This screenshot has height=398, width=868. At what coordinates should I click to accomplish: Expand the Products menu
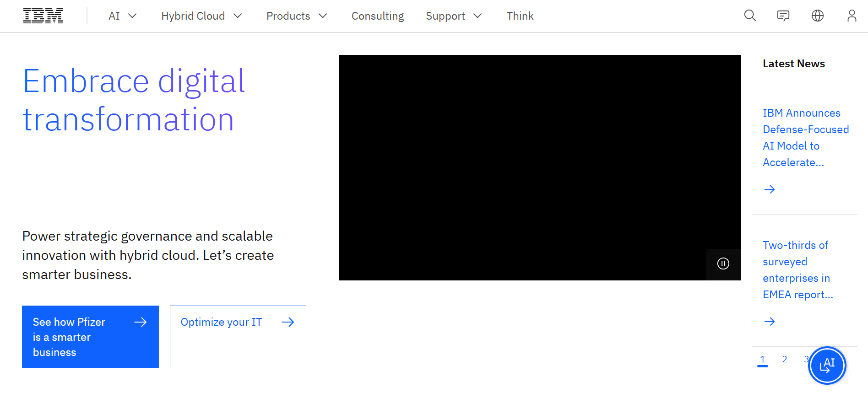coord(297,16)
